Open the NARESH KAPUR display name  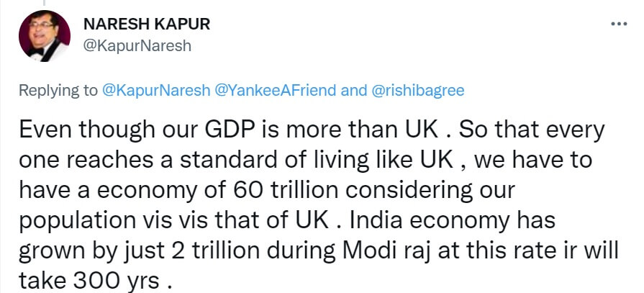[x=147, y=24]
